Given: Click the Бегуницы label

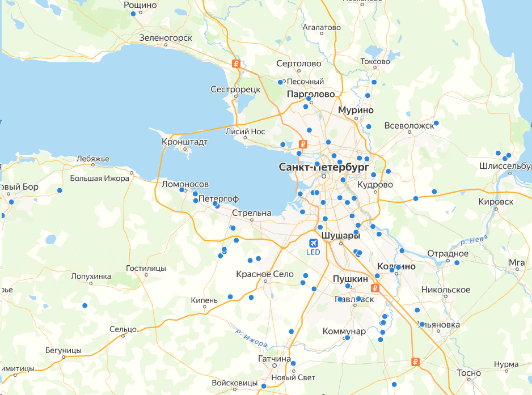Looking at the screenshot, I should point(64,351).
